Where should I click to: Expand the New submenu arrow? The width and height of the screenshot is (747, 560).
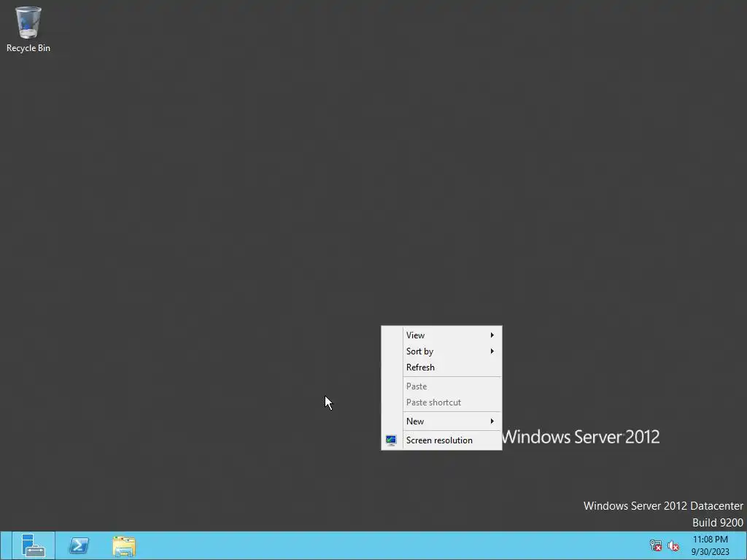tap(492, 421)
